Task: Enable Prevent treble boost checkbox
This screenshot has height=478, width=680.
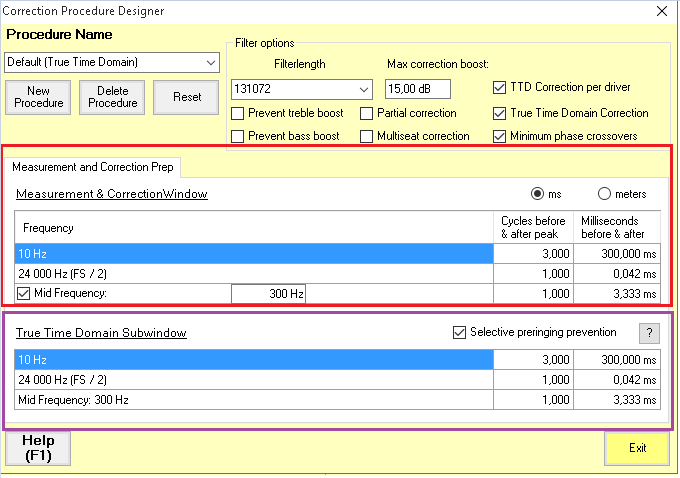Action: (238, 113)
